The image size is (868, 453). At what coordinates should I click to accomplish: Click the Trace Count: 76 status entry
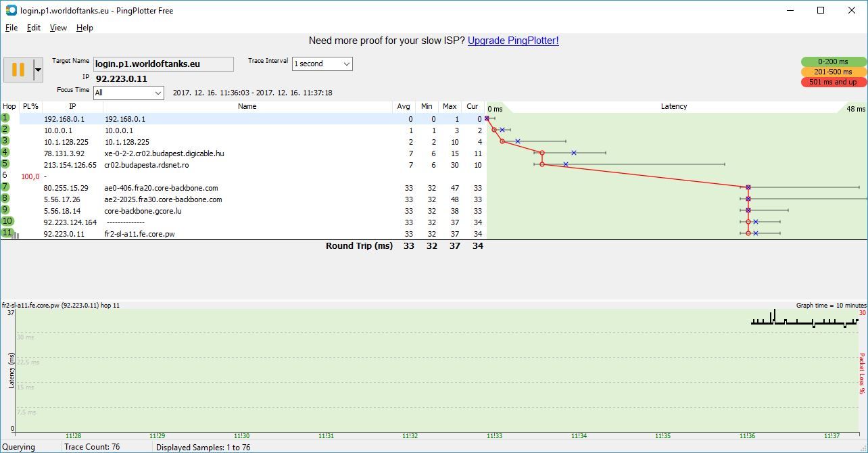[92, 447]
